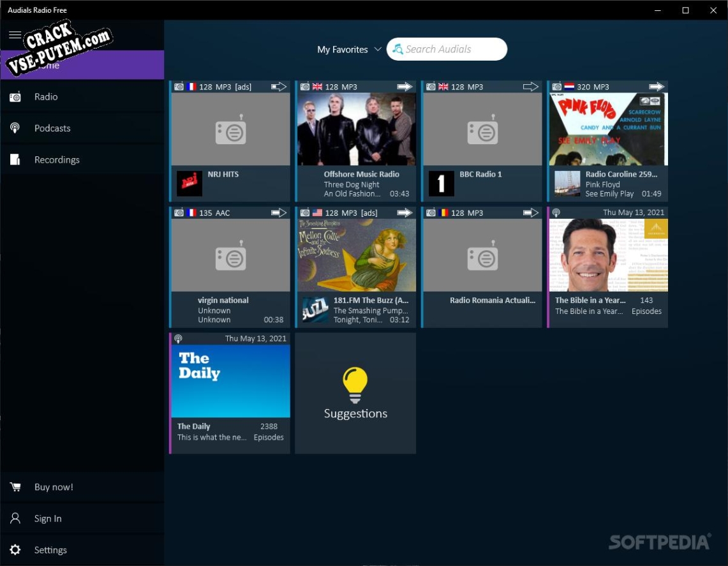Click Romanian flag on Radio Romania tile
The image size is (728, 566).
point(443,212)
